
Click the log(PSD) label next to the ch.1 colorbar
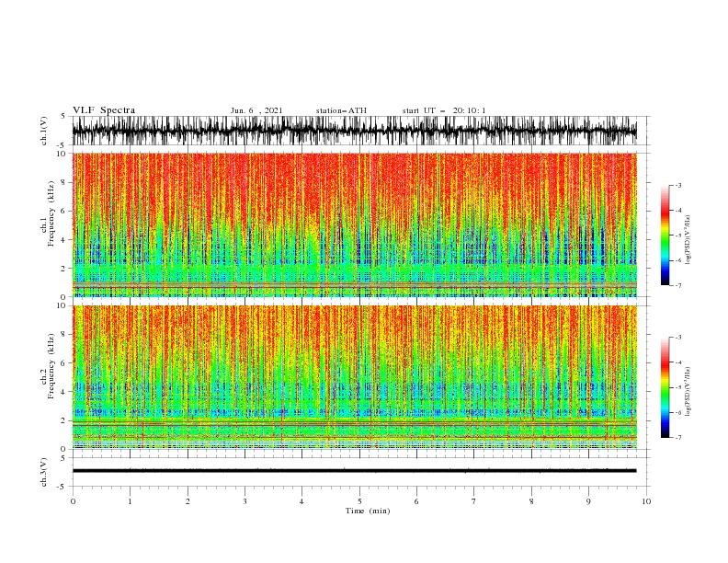688,240
